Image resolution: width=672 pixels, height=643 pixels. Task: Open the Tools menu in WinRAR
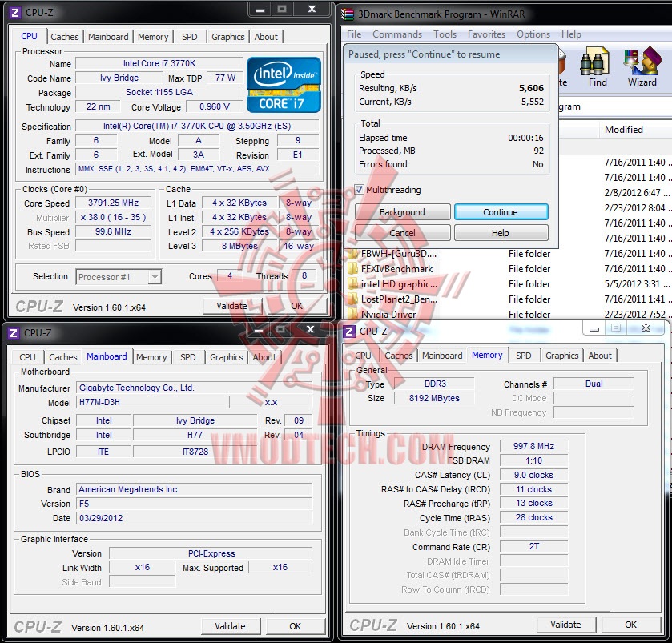coord(445,34)
